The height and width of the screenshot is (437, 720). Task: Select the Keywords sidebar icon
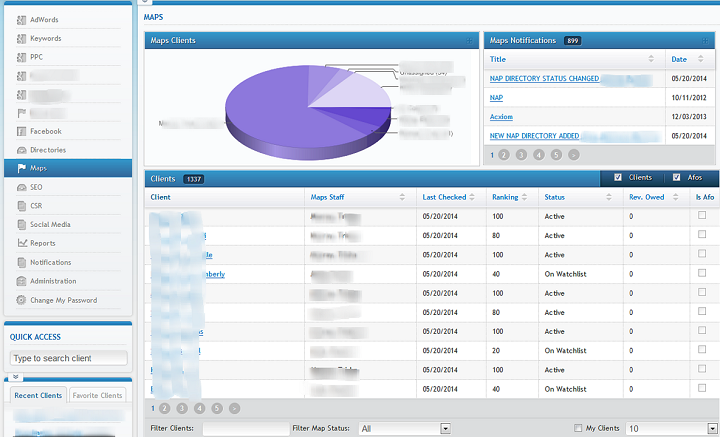[21, 39]
